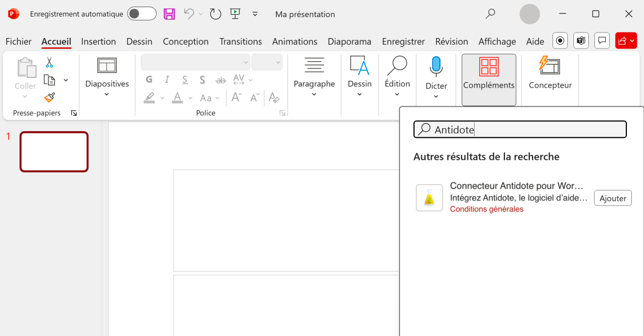The height and width of the screenshot is (336, 644).
Task: Switch to the Transitions tab
Action: pos(240,41)
